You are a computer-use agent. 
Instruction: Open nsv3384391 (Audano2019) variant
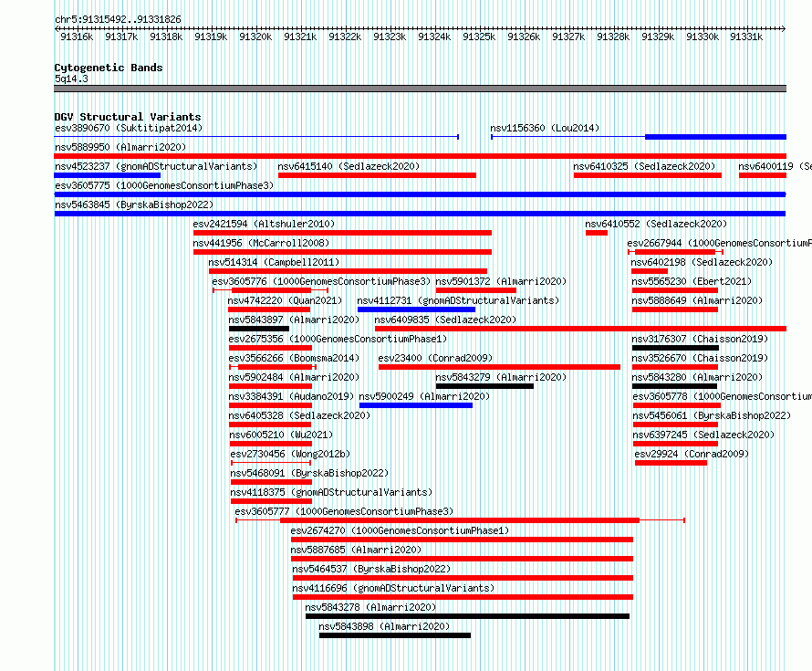291,396
